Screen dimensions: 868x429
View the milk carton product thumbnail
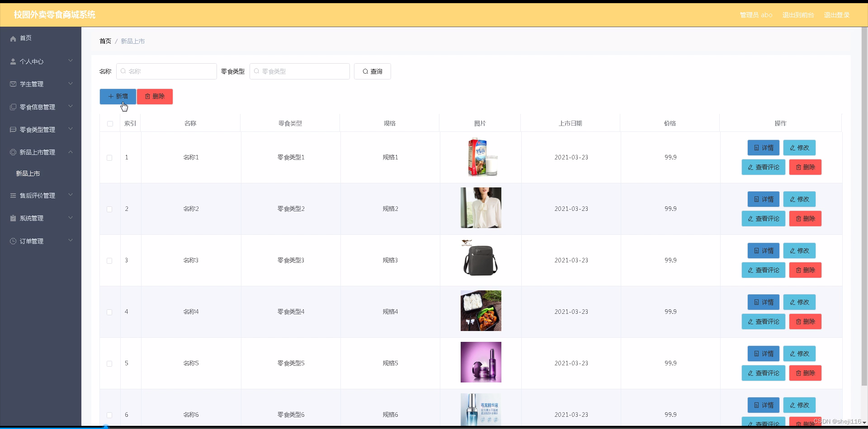pos(481,157)
